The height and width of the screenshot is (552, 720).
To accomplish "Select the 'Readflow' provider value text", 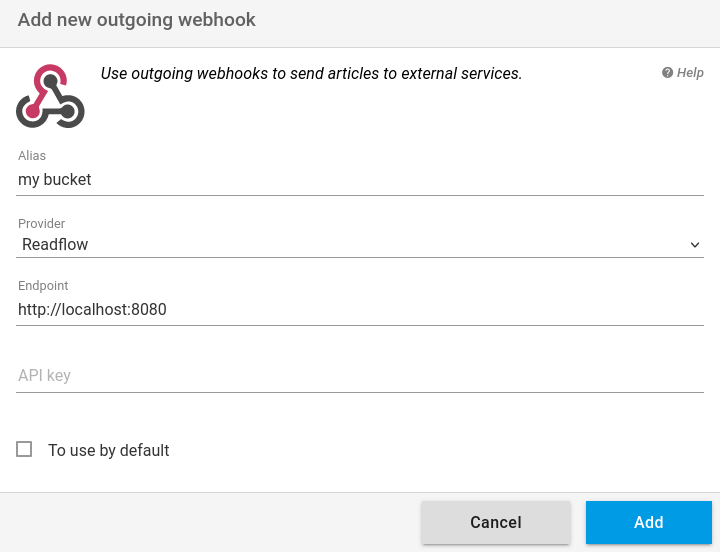I will coord(55,245).
